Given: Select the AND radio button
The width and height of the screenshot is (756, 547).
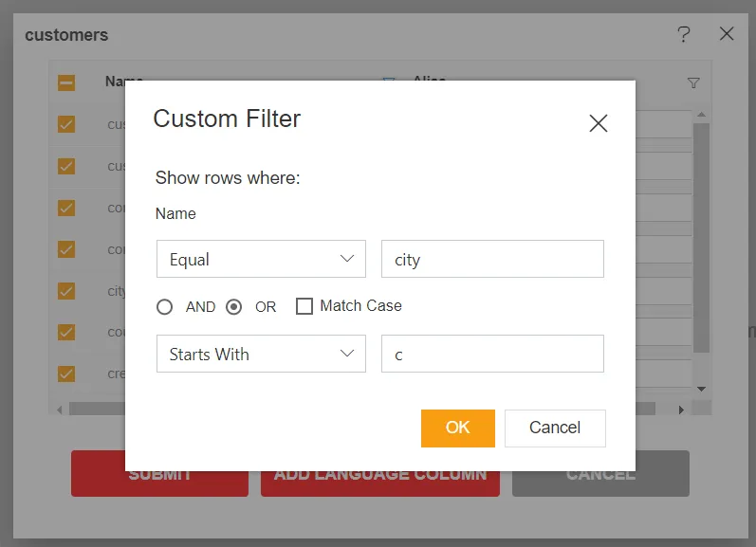Looking at the screenshot, I should pyautogui.click(x=165, y=307).
